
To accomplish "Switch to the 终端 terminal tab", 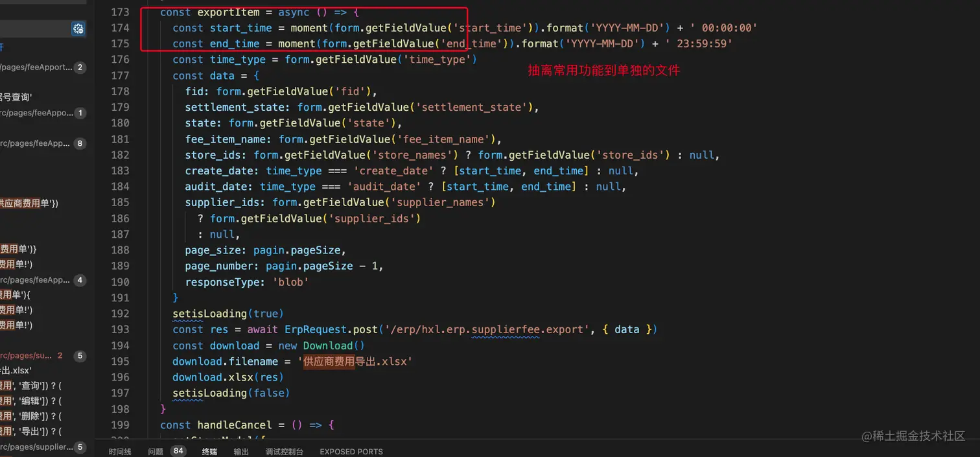I will [209, 451].
